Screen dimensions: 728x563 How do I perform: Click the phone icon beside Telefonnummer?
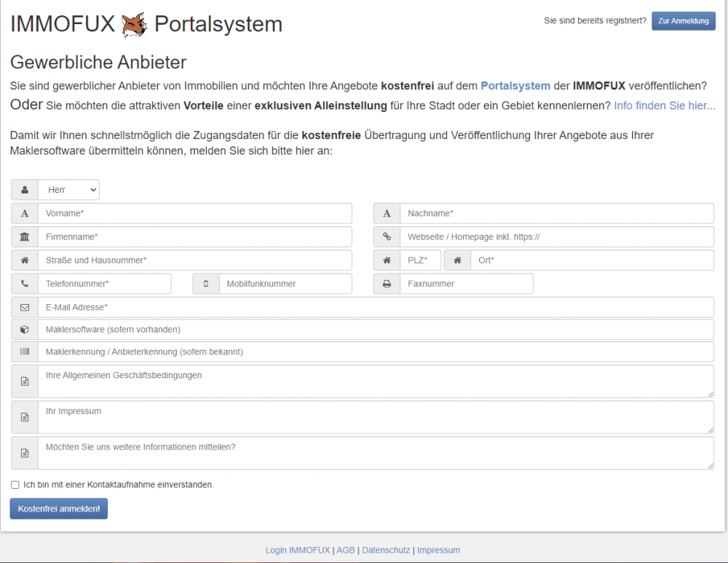pyautogui.click(x=25, y=284)
